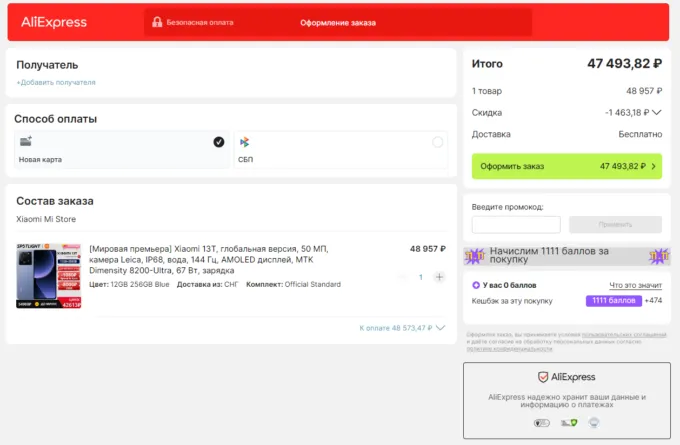The image size is (680, 445).
Task: Click the lock icon beside Безопасная оплата
Action: 157,22
